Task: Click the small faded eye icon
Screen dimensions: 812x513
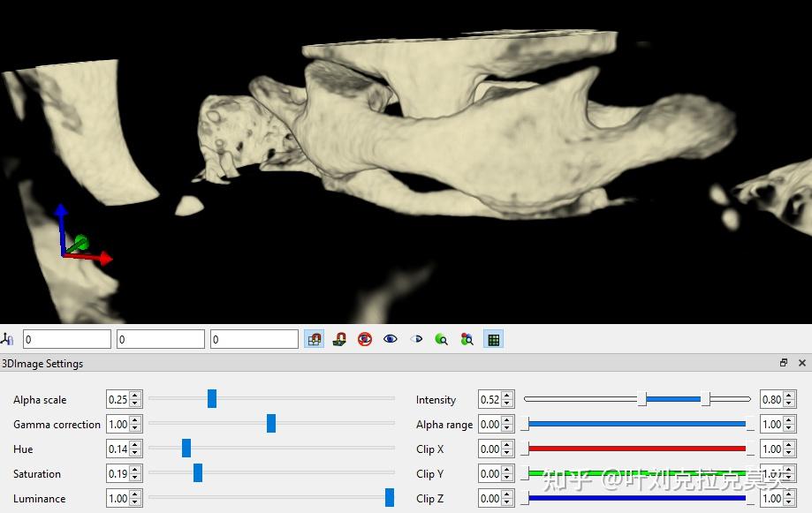Action: click(x=416, y=339)
